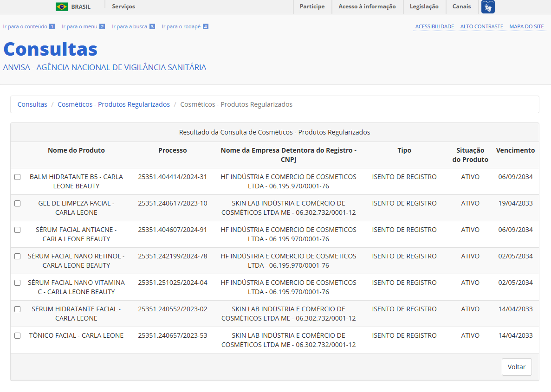Enable the Sérum Hidratante Facial checkbox
The height and width of the screenshot is (392, 551).
click(x=18, y=309)
